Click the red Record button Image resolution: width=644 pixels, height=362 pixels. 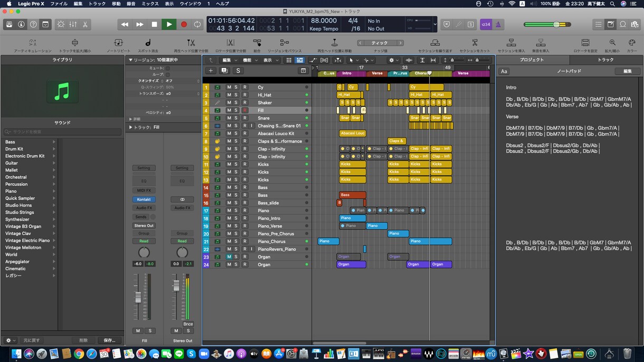click(x=184, y=24)
